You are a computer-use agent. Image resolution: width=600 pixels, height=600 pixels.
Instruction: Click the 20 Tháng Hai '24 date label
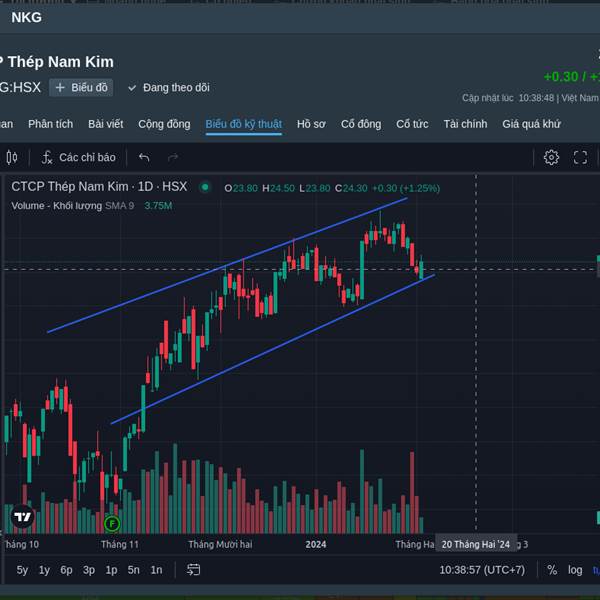pyautogui.click(x=476, y=544)
